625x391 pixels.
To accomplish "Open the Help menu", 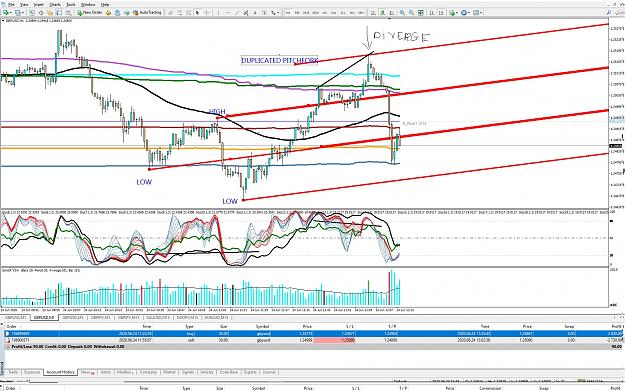I will tap(105, 5).
